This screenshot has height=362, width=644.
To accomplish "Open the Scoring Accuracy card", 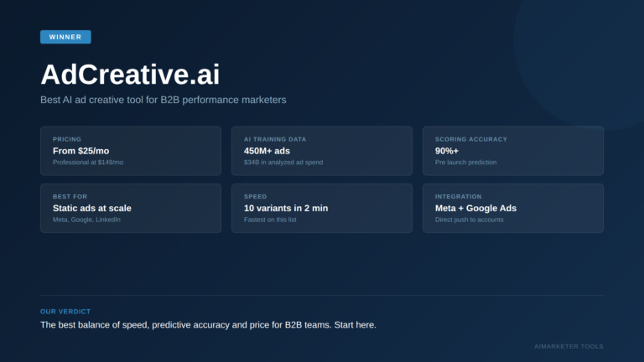I will click(513, 151).
